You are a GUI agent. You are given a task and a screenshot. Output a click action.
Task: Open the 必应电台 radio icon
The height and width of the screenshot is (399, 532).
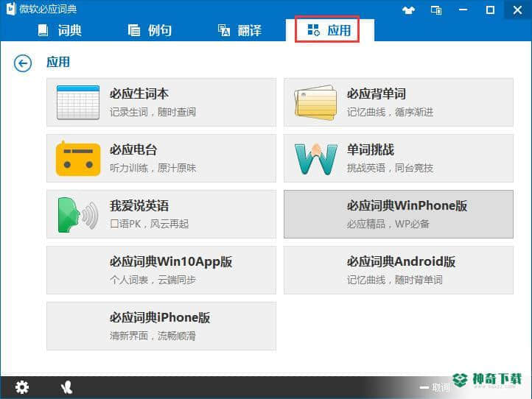pos(78,158)
